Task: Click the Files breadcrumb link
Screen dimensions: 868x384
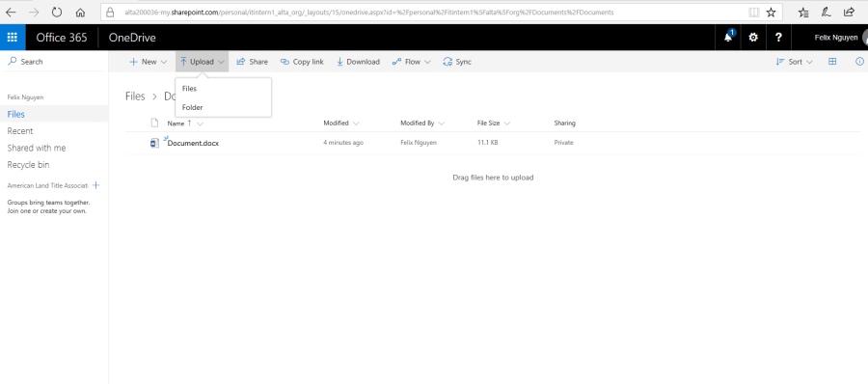Action: (135, 96)
